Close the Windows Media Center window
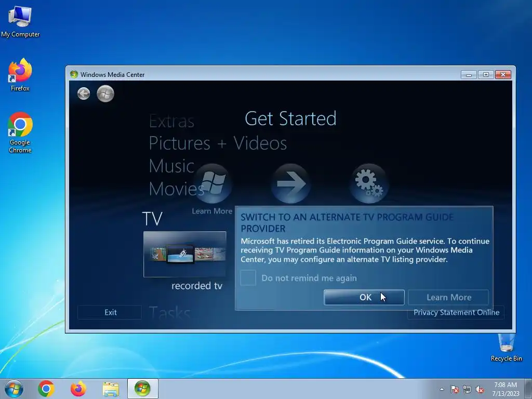 (503, 75)
